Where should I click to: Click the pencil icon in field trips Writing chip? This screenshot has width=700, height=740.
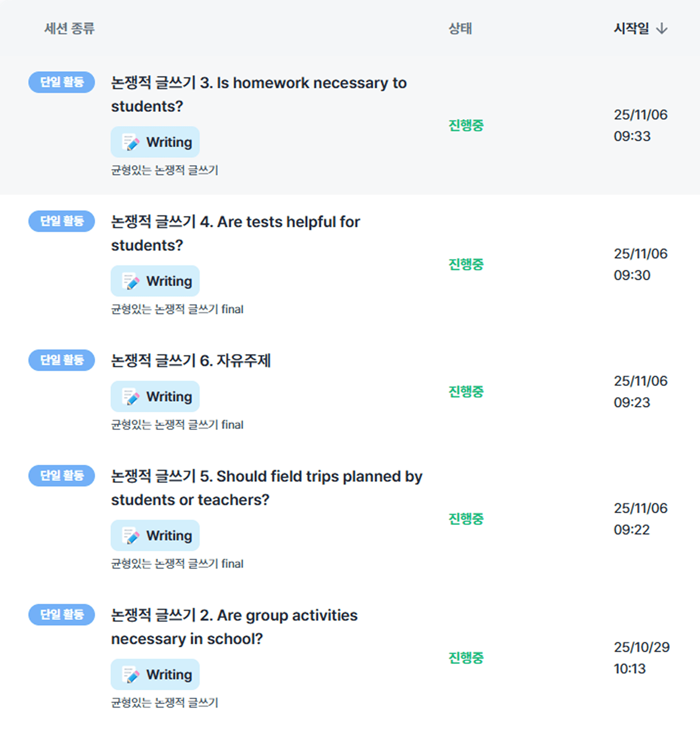131,536
